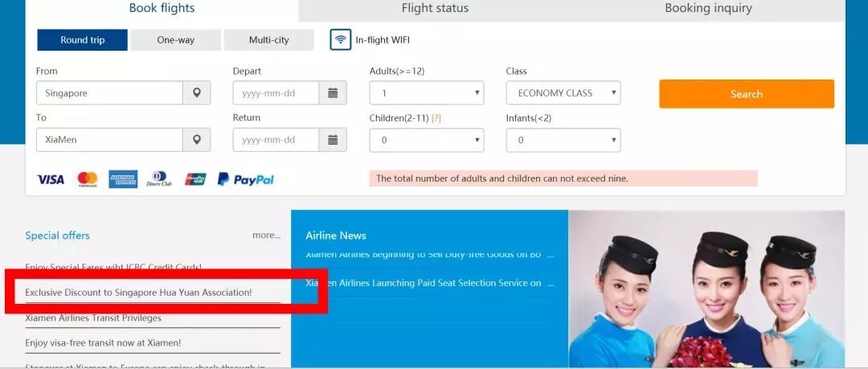Screen dimensions: 868x369
Task: Open the Depart date calendar icon
Action: click(x=333, y=93)
